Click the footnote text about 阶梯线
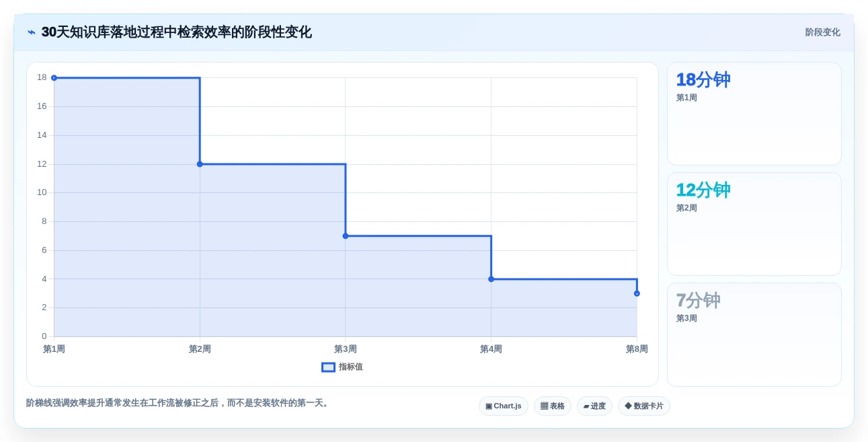 [x=179, y=403]
